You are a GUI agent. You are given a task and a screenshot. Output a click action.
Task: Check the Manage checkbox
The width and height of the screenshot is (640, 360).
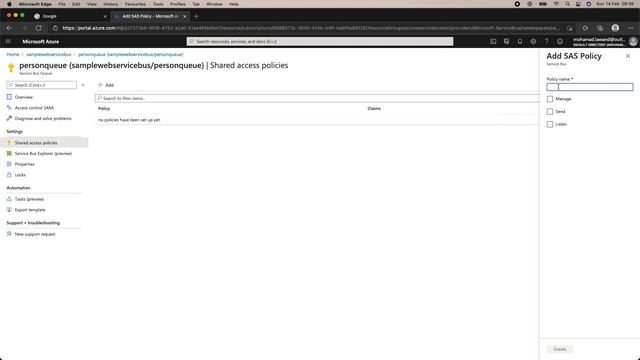point(550,99)
